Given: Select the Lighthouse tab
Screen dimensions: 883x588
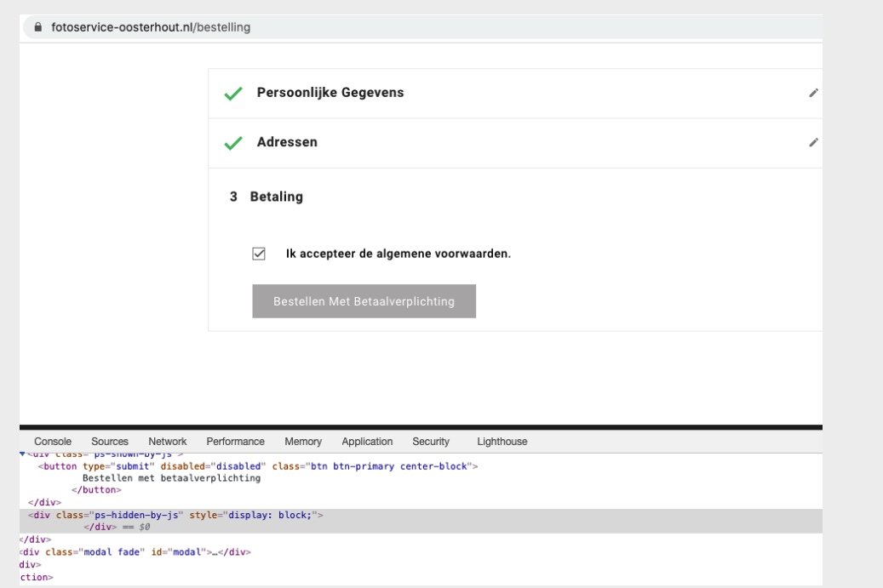Looking at the screenshot, I should pyautogui.click(x=502, y=442).
